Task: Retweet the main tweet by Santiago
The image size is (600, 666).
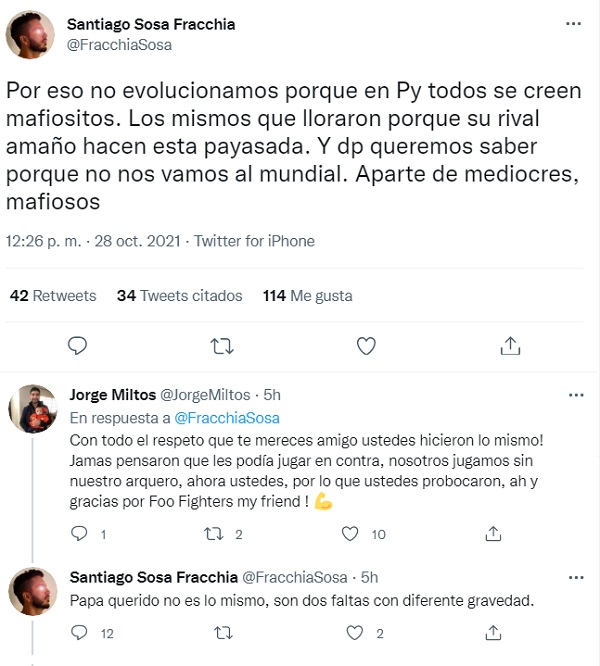Action: (x=223, y=346)
